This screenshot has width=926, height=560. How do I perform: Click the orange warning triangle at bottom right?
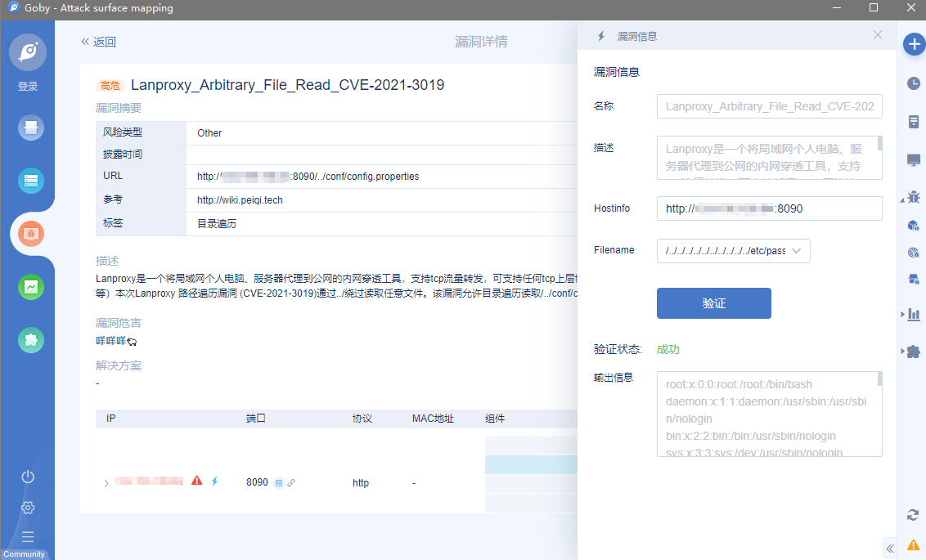click(x=914, y=544)
